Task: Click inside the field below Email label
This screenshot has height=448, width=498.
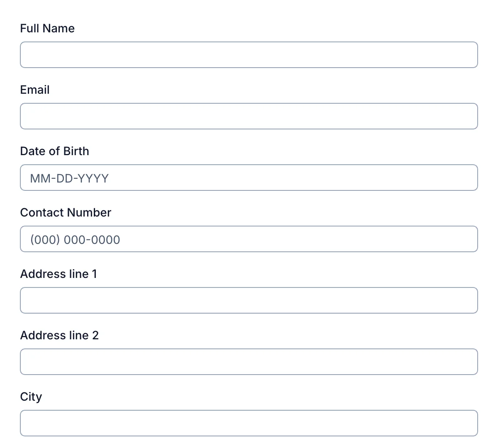Action: point(249,116)
